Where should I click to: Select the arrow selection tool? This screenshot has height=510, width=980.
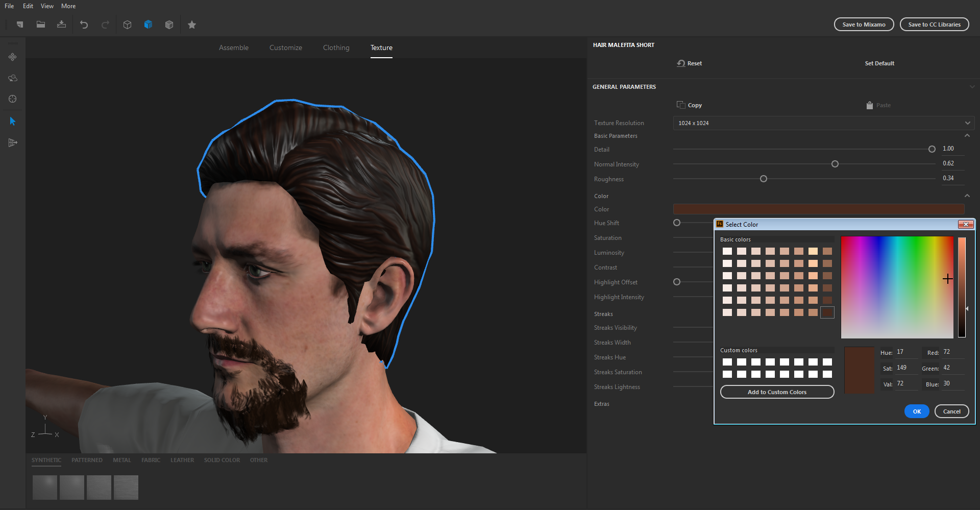(x=12, y=121)
